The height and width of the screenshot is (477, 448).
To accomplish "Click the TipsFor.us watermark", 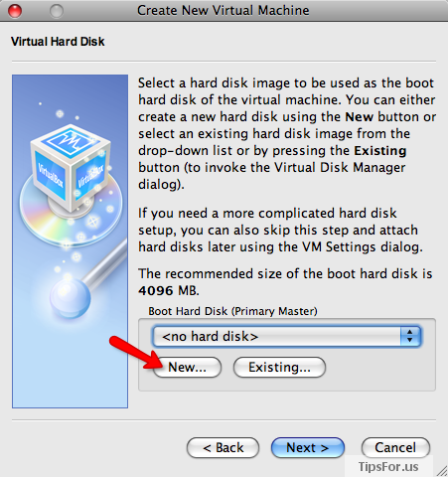I will tap(388, 467).
